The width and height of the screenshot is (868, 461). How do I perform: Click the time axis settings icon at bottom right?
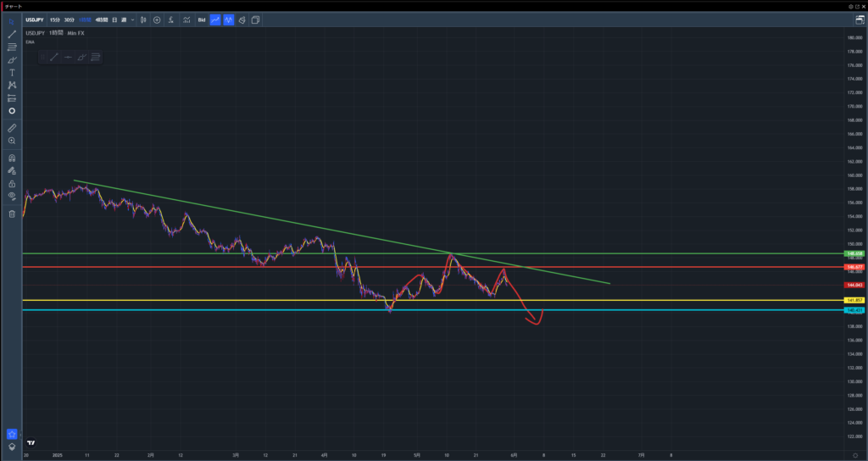(x=855, y=455)
